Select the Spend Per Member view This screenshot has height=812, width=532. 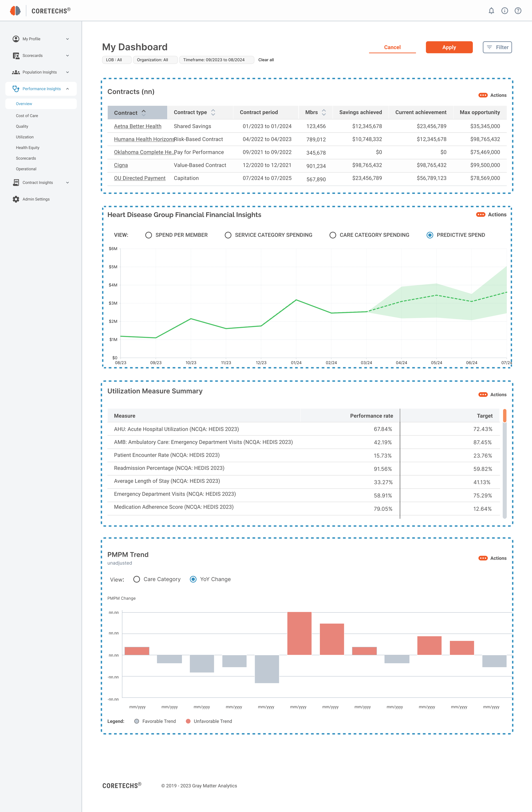(149, 235)
